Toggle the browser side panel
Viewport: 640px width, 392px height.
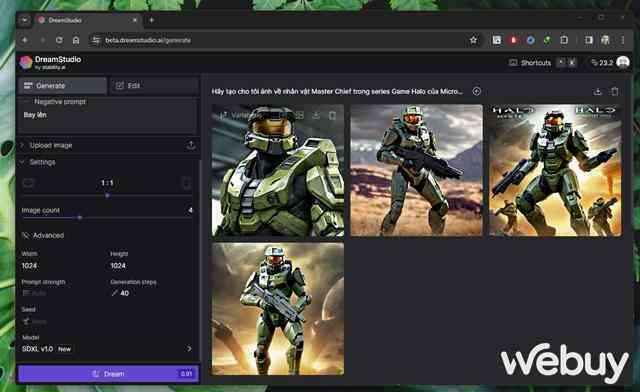coord(589,40)
